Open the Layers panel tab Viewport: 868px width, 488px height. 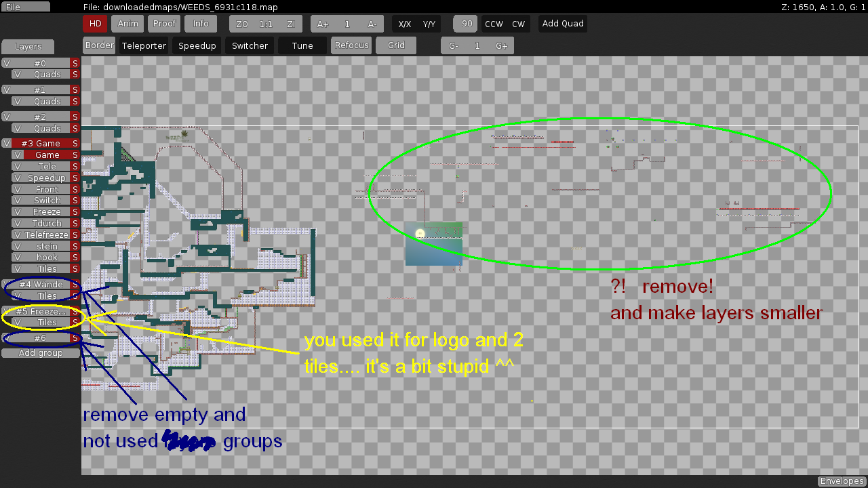point(28,47)
